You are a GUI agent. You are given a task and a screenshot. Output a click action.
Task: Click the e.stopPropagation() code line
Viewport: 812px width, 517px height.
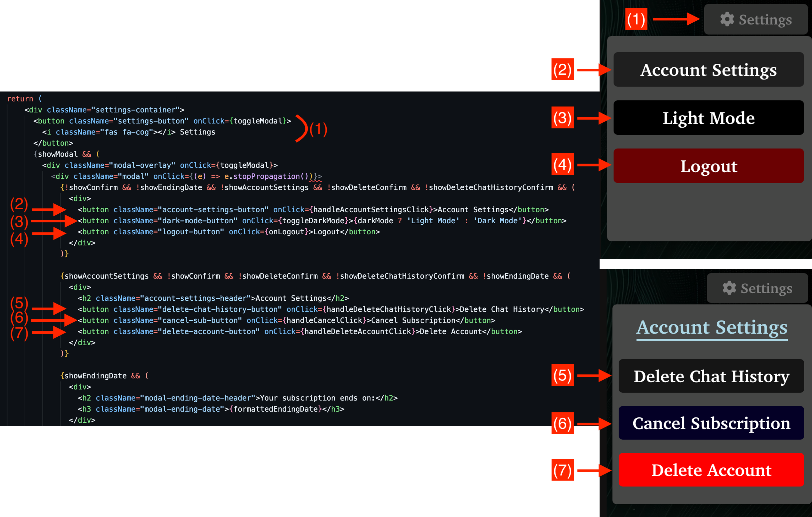point(186,176)
